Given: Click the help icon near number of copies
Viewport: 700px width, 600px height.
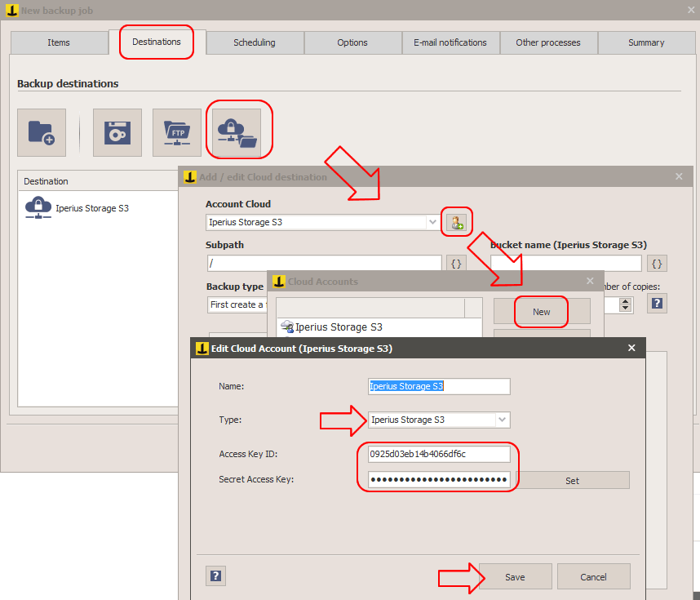Looking at the screenshot, I should [x=657, y=303].
